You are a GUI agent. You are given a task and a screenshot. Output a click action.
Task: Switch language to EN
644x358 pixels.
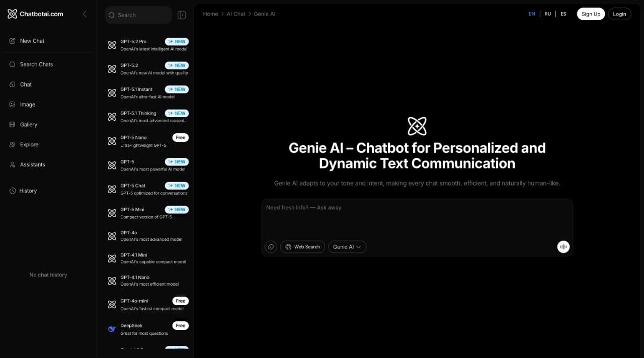532,14
